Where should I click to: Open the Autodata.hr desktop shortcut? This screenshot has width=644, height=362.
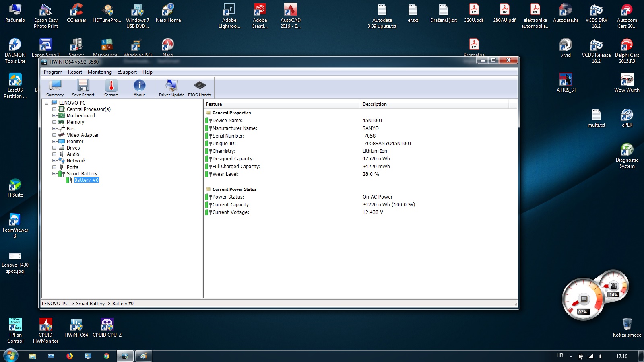point(566,13)
